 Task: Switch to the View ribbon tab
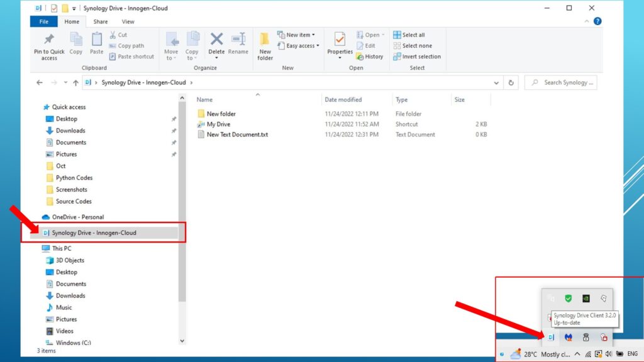click(x=128, y=21)
